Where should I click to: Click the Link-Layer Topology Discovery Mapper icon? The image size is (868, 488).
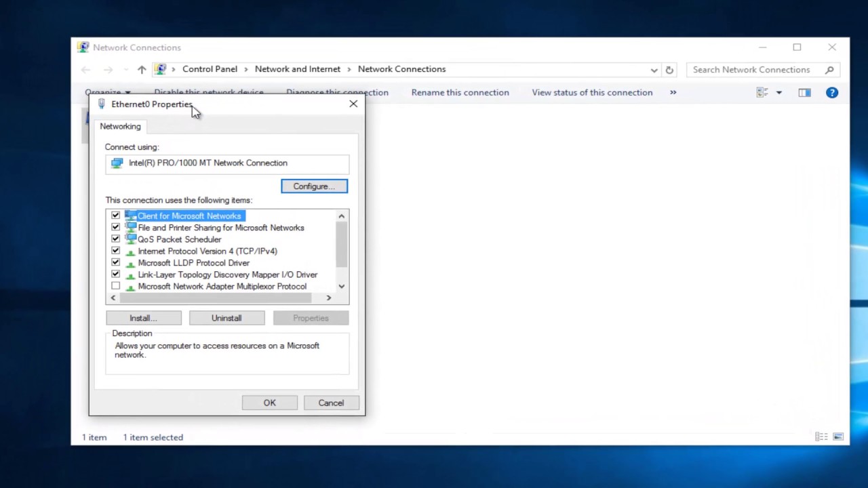click(x=130, y=274)
